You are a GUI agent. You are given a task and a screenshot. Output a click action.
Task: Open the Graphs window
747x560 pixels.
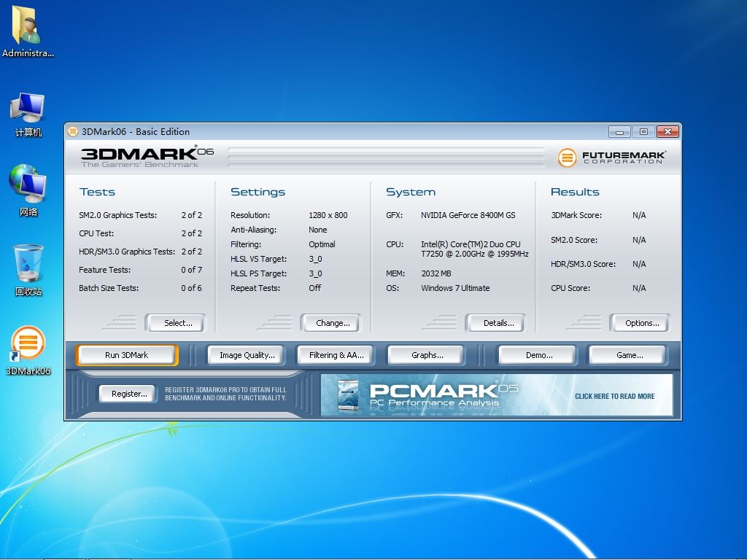pos(426,355)
